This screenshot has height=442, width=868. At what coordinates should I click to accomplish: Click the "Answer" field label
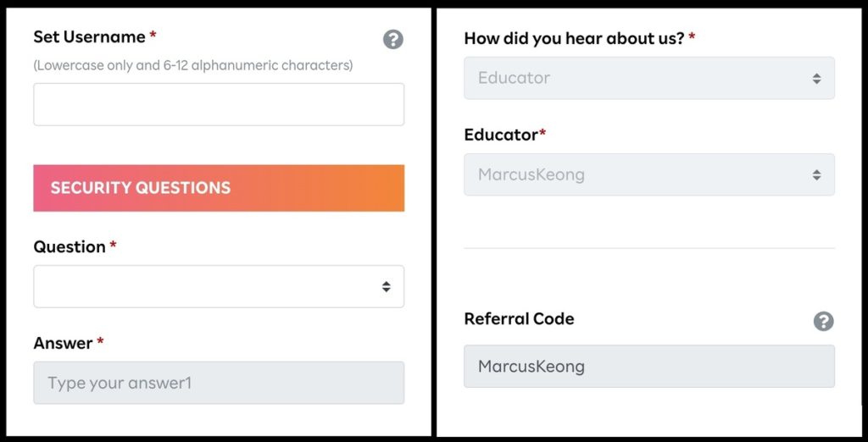coord(63,343)
